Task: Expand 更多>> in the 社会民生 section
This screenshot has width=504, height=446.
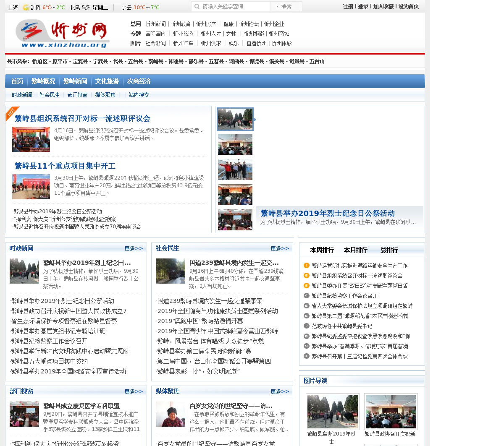Action: pyautogui.click(x=280, y=248)
